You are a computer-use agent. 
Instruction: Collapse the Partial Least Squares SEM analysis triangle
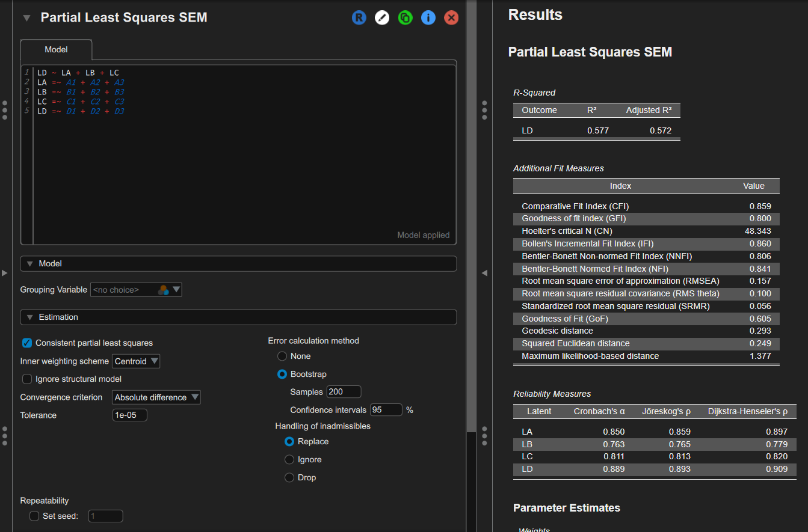click(x=26, y=18)
